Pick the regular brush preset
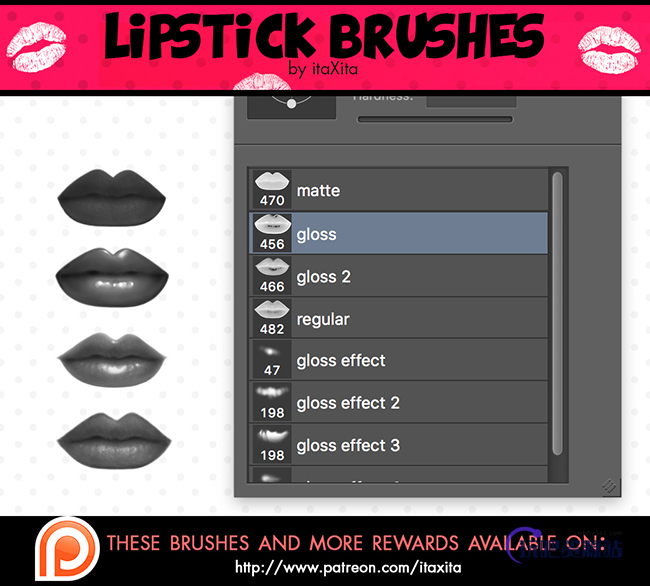 coord(398,318)
